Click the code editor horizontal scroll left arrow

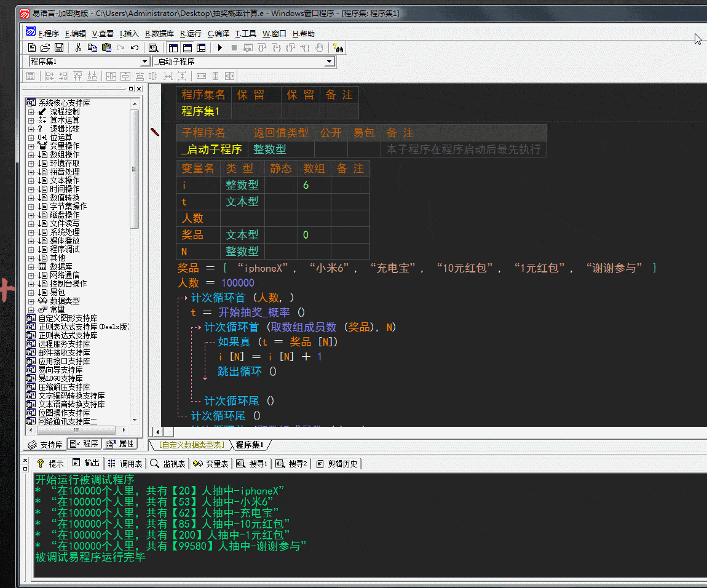click(157, 432)
